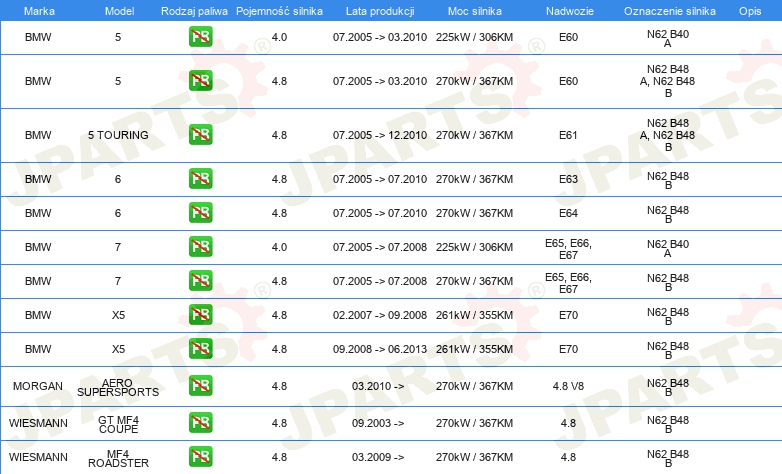Viewport: 782px width, 474px height.
Task: Select the 02.2007 -> 09.2008 production cell
Action: tap(380, 315)
